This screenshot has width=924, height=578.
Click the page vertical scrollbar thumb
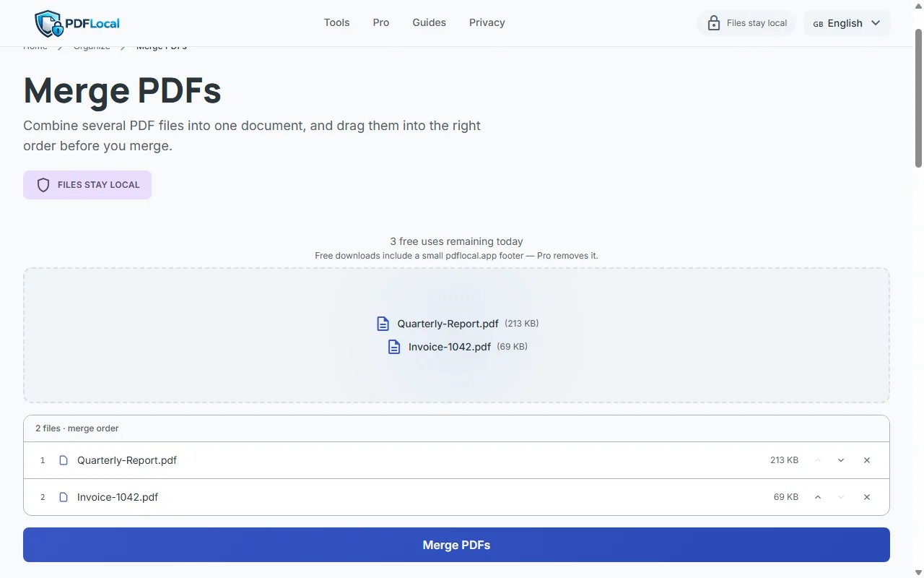point(919,98)
